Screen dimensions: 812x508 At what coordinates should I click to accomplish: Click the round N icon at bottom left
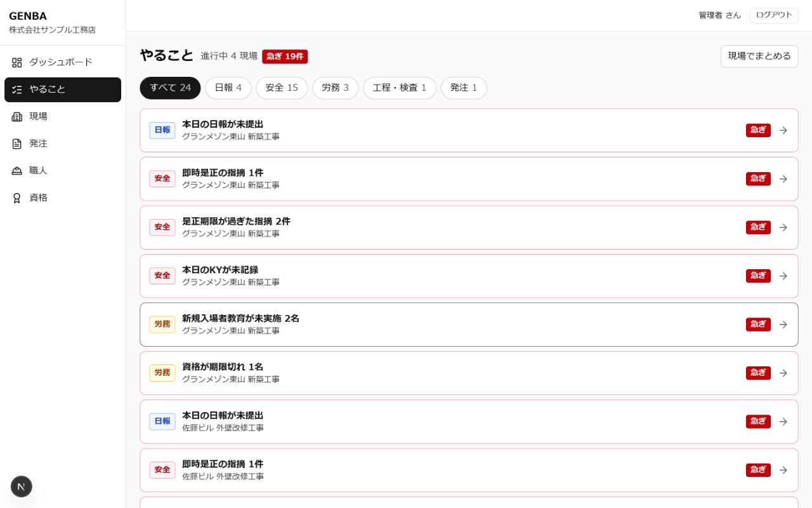(22, 486)
